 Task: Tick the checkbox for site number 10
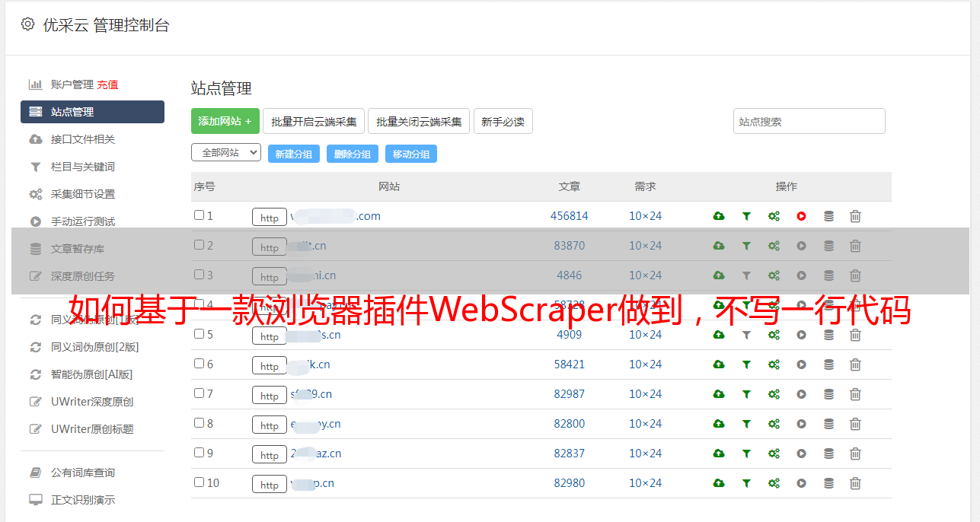pyautogui.click(x=199, y=482)
